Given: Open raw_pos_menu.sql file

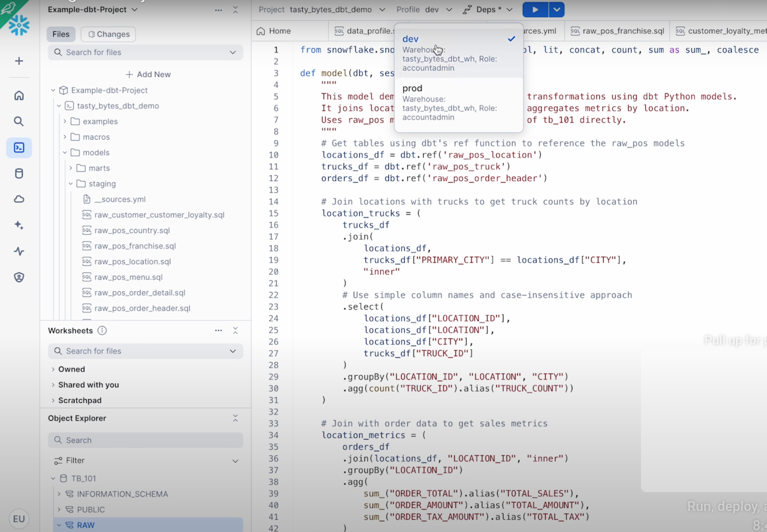Looking at the screenshot, I should coord(123,277).
